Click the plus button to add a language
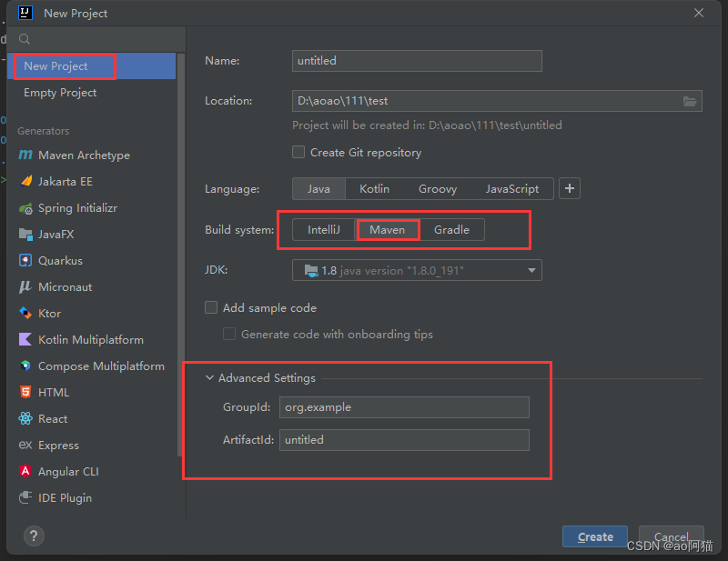728x561 pixels. [570, 188]
